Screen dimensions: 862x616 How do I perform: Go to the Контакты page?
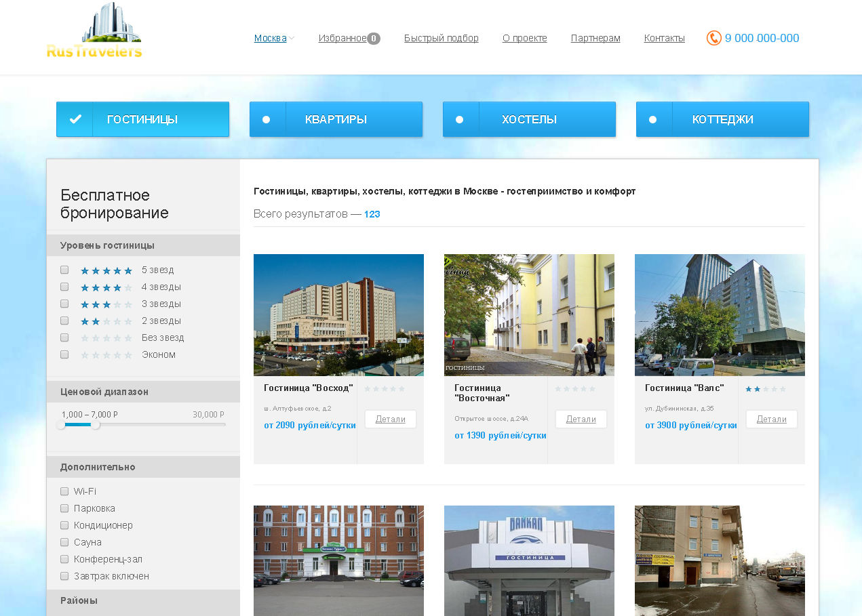pyautogui.click(x=664, y=38)
